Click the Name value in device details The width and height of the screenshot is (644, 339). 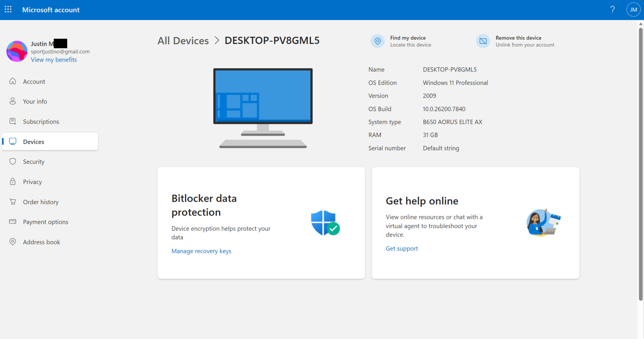tap(450, 70)
